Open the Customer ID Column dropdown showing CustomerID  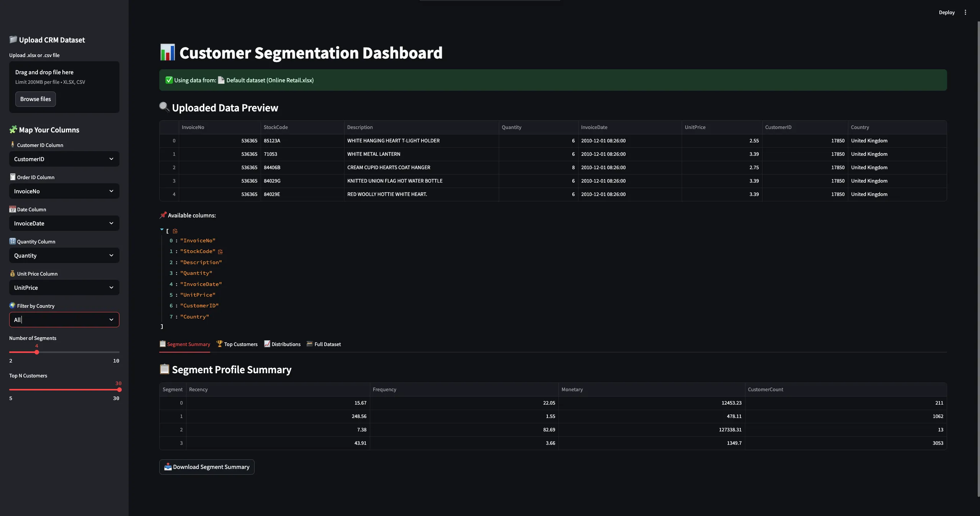pos(64,159)
